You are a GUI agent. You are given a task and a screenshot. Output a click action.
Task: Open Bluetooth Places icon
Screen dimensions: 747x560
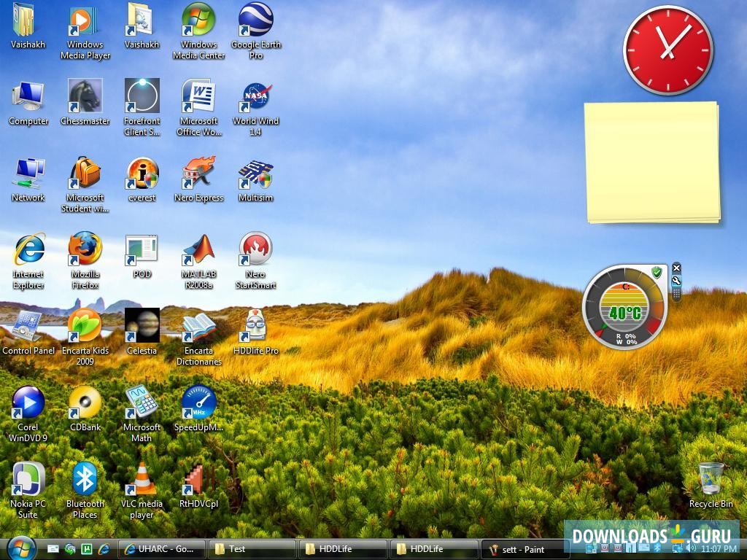pyautogui.click(x=85, y=491)
